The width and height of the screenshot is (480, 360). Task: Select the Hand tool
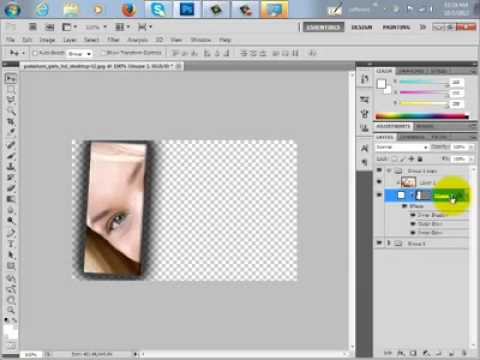pyautogui.click(x=11, y=300)
